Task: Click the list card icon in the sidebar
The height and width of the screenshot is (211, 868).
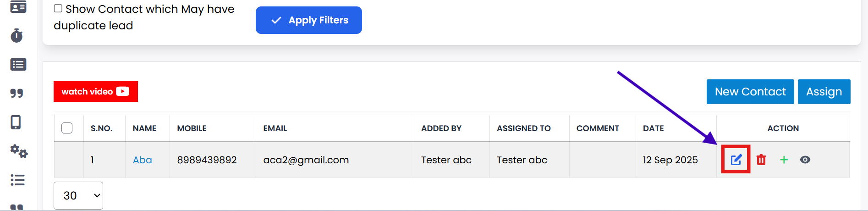Action: click(x=18, y=65)
